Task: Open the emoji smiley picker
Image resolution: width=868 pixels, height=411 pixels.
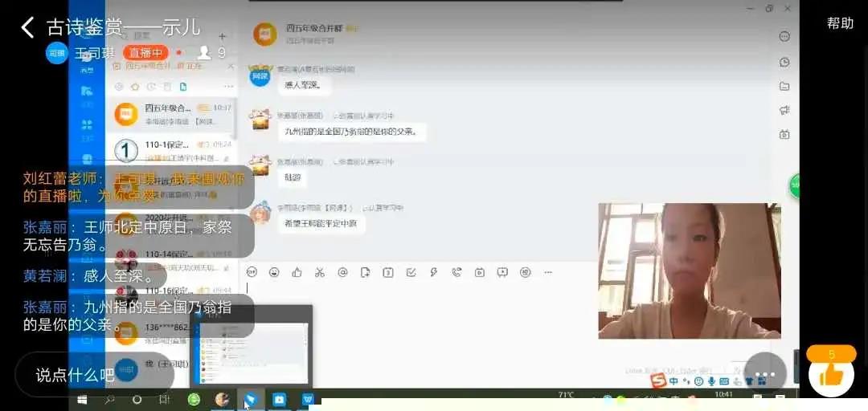Action: [x=274, y=272]
